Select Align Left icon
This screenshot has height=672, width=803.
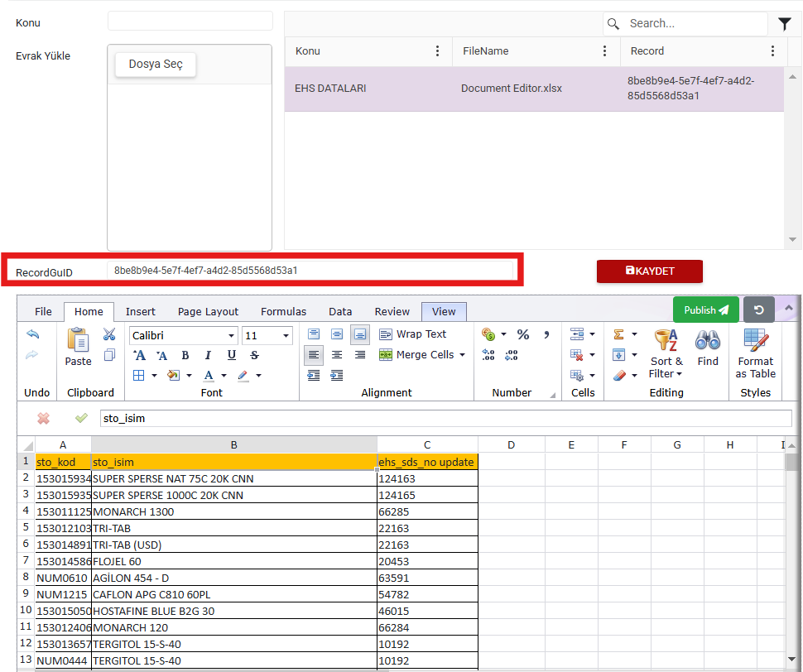[314, 355]
